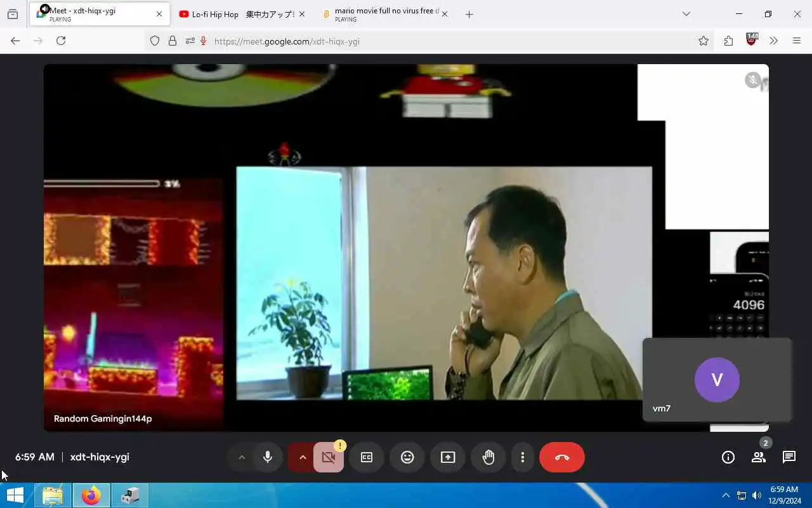This screenshot has height=508, width=812.
Task: Select the vm7 self-view tile
Action: coord(717,380)
